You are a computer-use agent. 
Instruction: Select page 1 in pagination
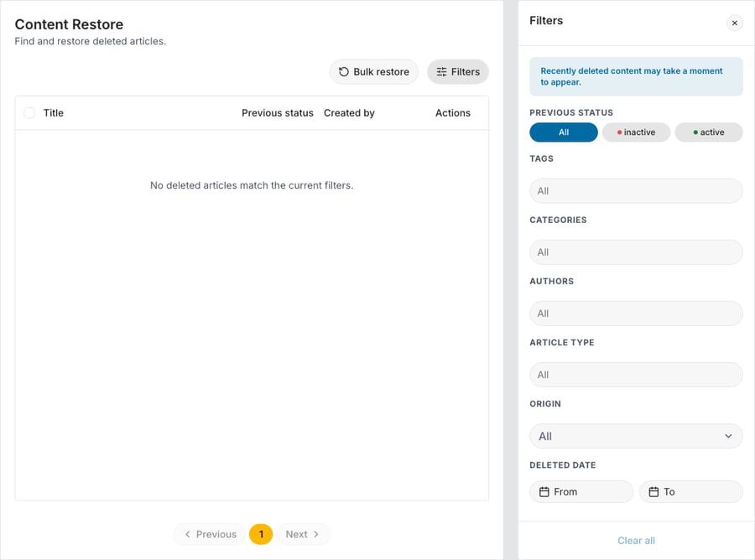pos(261,534)
